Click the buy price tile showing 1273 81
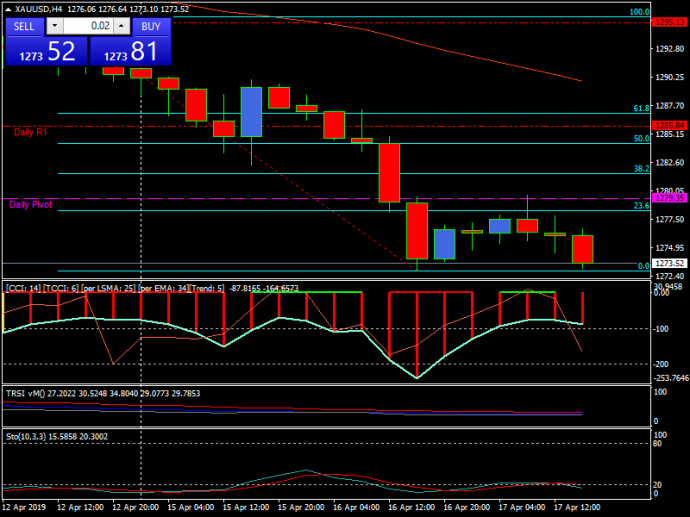The width and height of the screenshot is (690, 517). point(130,51)
